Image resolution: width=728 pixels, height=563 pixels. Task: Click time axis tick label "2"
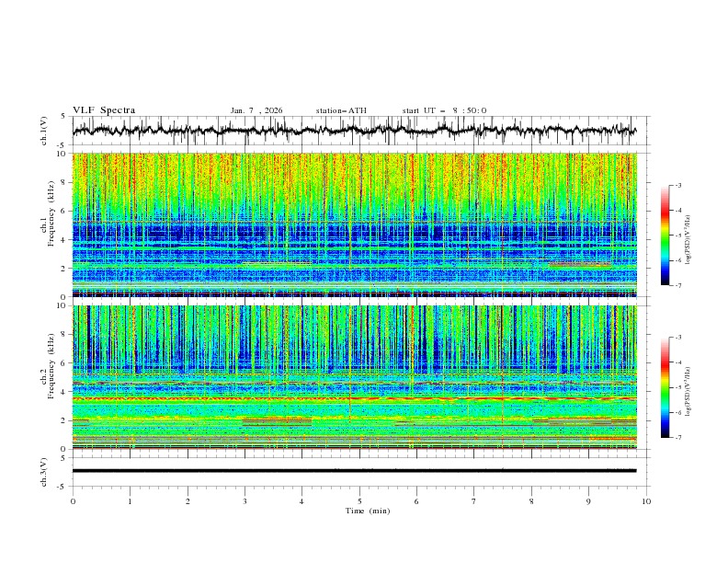point(188,501)
